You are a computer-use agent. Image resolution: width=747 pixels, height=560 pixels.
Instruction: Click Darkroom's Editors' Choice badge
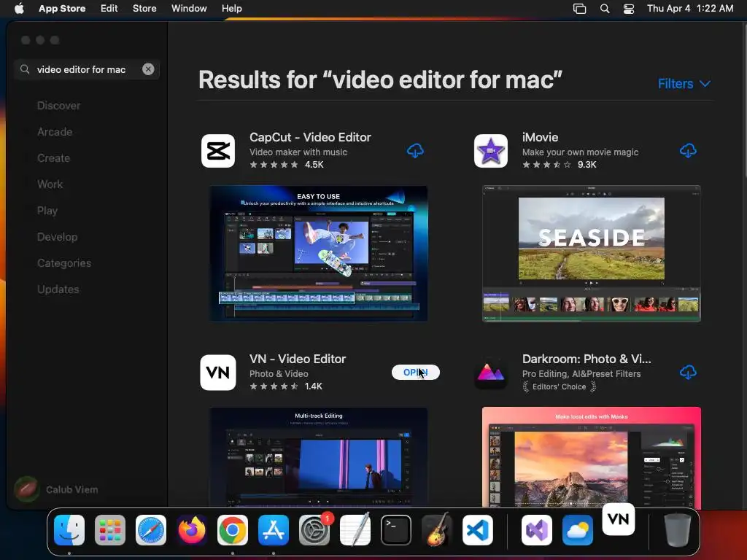(560, 386)
